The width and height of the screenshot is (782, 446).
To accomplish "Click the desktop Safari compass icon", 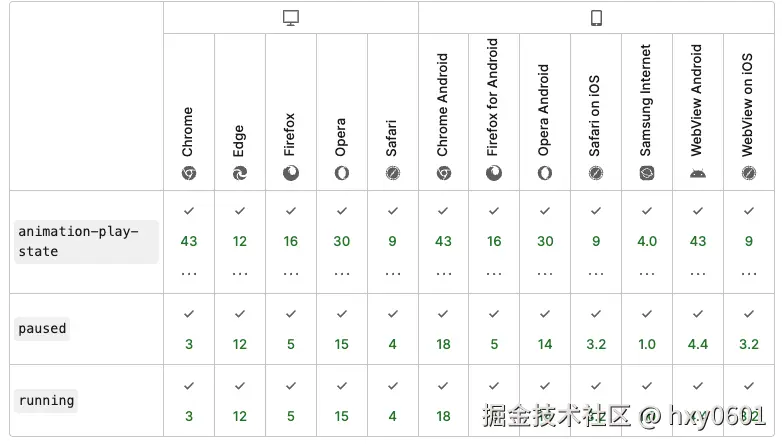I will (x=393, y=173).
